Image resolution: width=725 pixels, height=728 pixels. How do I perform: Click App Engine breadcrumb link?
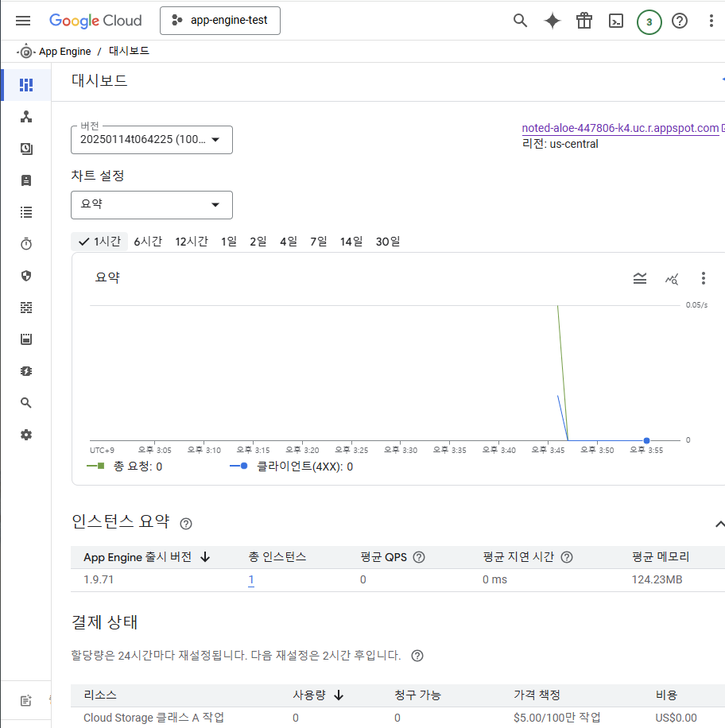[x=64, y=51]
